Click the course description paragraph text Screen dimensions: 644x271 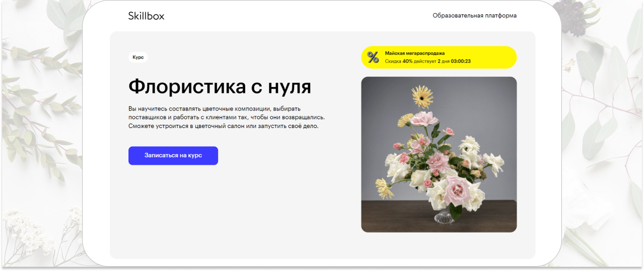tap(227, 117)
